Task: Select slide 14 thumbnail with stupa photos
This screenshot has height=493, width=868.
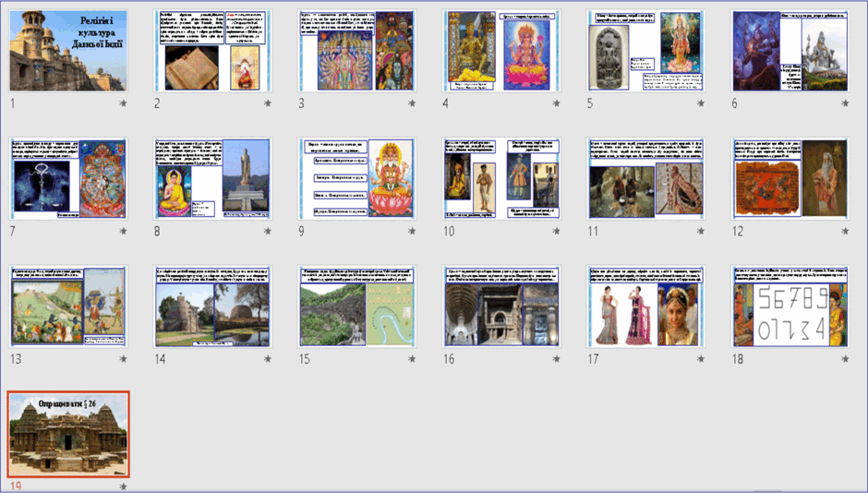Action: [x=212, y=307]
